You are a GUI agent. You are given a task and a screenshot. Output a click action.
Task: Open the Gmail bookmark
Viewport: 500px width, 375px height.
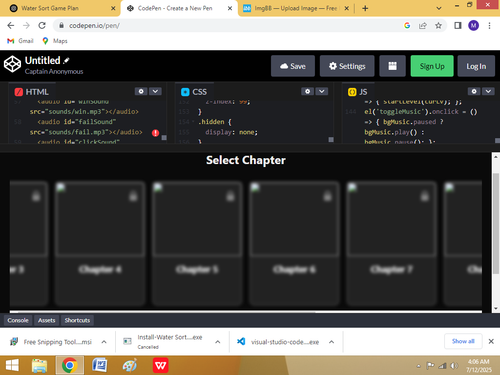(x=20, y=41)
